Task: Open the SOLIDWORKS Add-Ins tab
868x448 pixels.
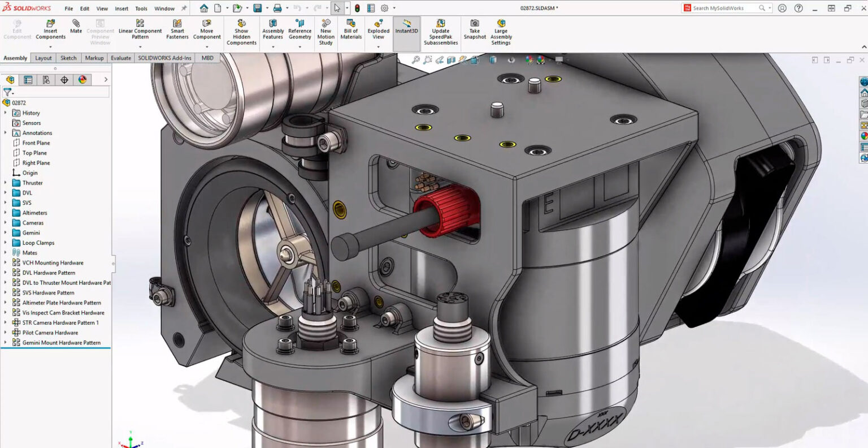Action: [165, 58]
